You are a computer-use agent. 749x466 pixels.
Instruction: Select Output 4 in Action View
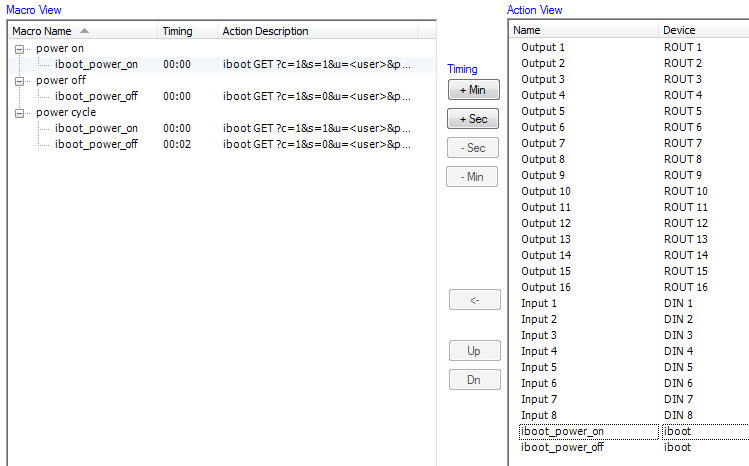tap(543, 95)
